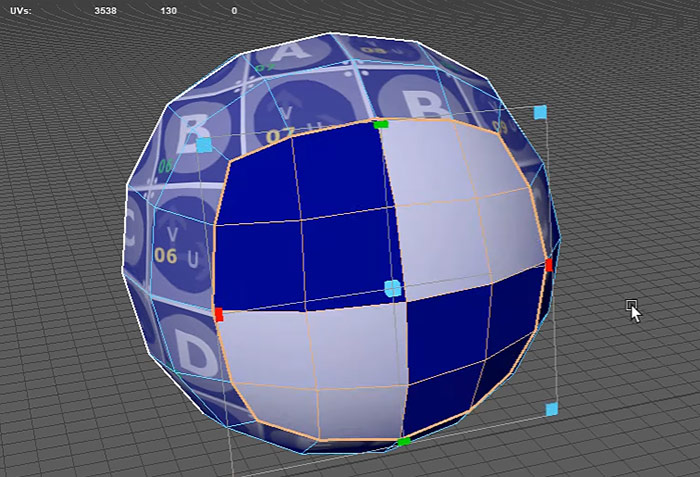Image resolution: width=700 pixels, height=477 pixels.
Task: Grab the red handle on selection's right edge
Action: coord(548,265)
